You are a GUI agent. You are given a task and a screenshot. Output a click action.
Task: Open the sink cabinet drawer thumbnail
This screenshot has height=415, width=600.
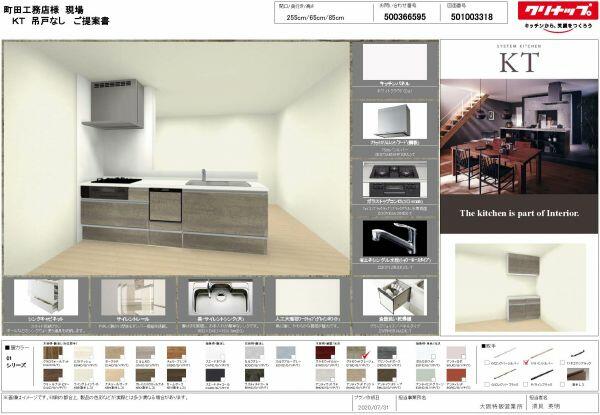(46, 297)
